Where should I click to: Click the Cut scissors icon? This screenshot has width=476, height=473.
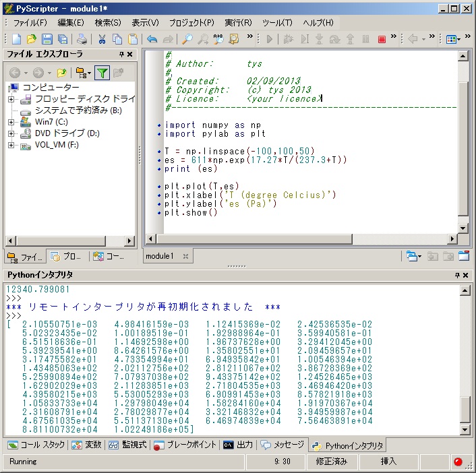click(102, 39)
